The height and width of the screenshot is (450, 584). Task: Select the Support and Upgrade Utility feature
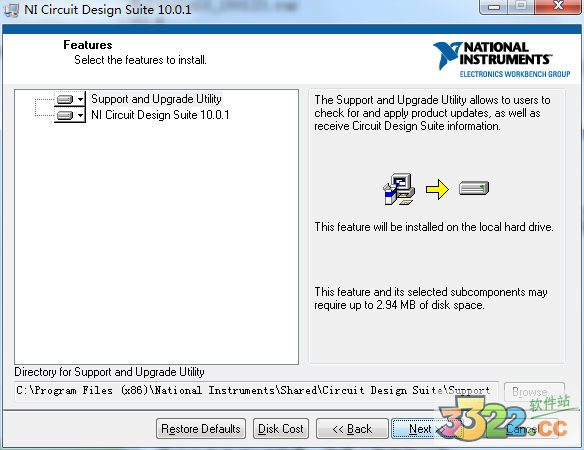point(156,99)
